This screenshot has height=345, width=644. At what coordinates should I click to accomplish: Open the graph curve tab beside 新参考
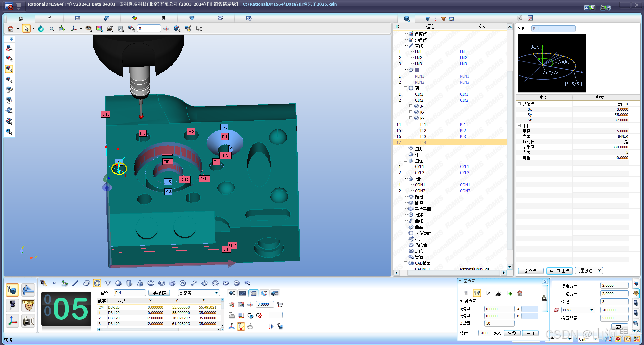243,293
